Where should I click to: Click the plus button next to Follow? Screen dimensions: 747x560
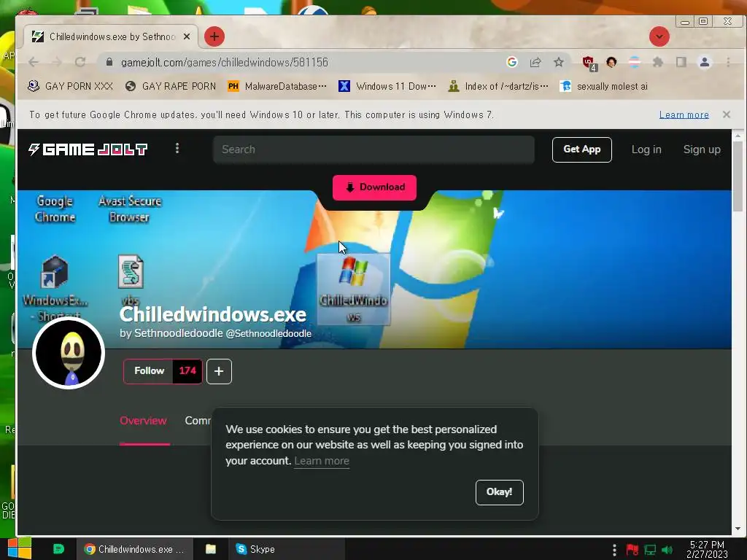coord(219,371)
